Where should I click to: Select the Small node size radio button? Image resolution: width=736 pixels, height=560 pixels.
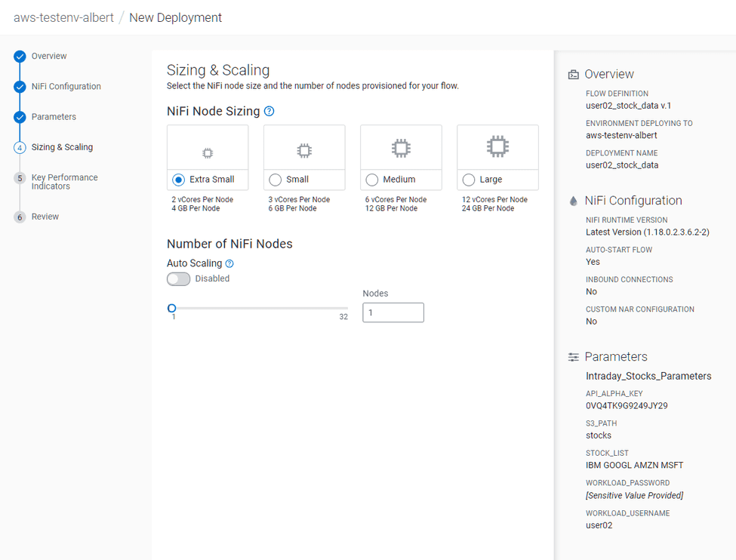[x=275, y=180]
